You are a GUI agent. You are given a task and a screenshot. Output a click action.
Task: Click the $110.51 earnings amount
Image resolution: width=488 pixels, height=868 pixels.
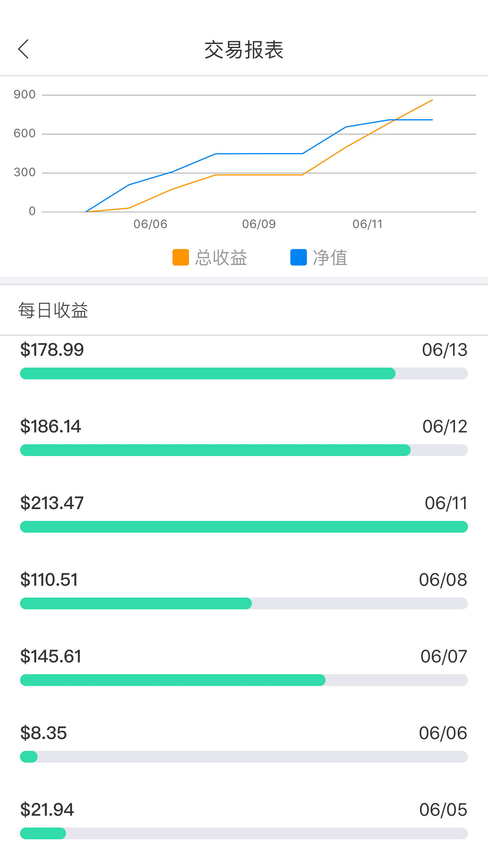tap(49, 579)
